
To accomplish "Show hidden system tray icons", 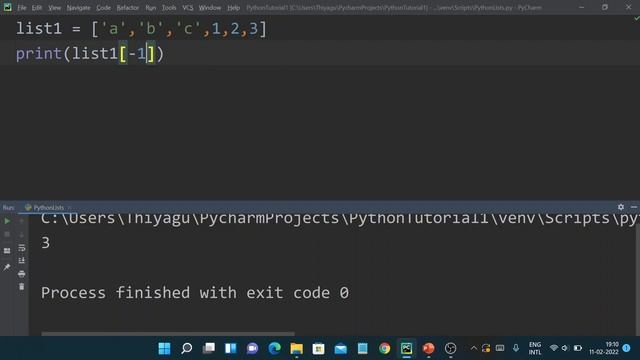I will click(473, 348).
